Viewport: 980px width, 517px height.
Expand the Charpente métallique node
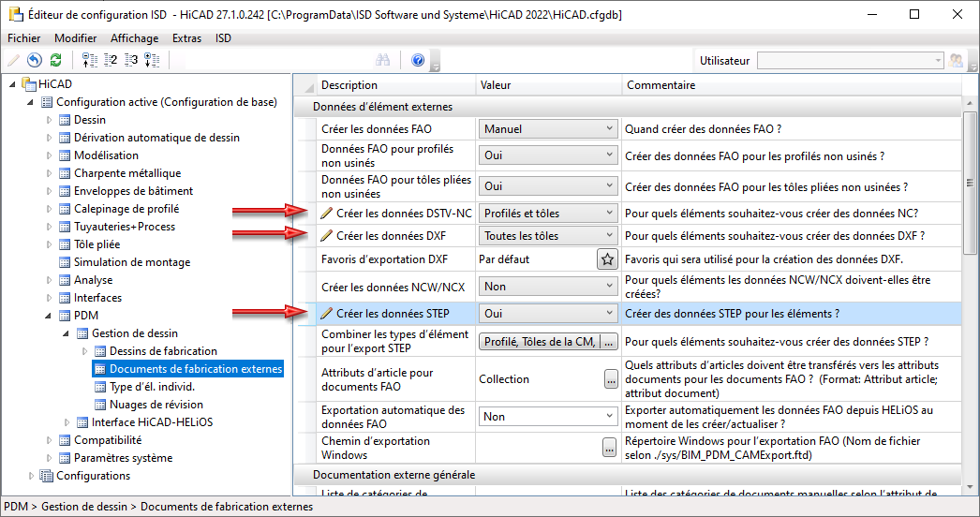tap(49, 173)
